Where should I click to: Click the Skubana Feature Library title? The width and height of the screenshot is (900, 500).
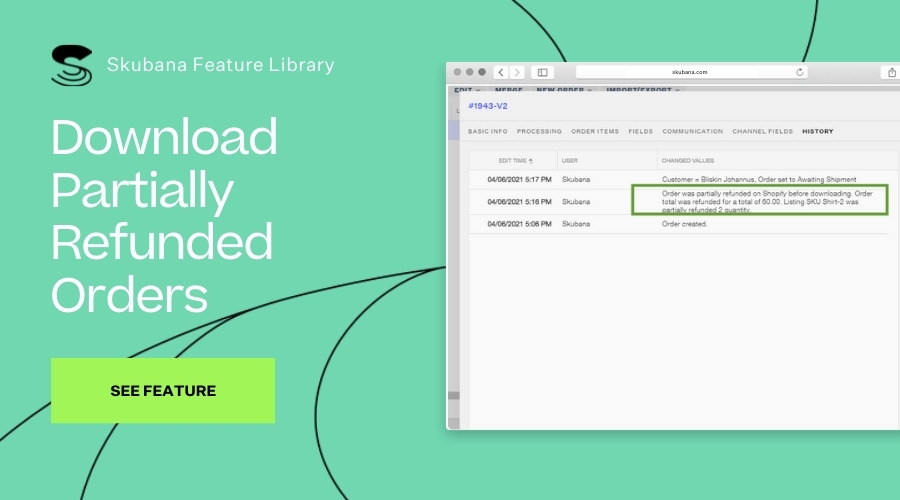220,65
